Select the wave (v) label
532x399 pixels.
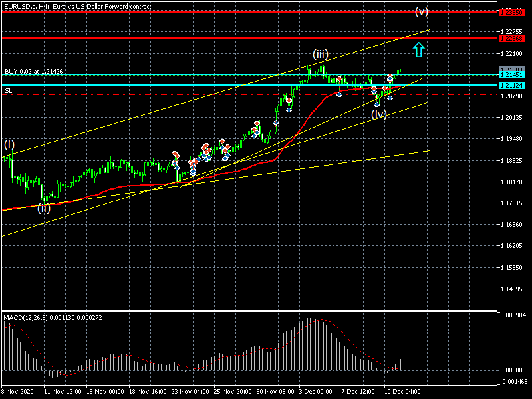pyautogui.click(x=422, y=11)
